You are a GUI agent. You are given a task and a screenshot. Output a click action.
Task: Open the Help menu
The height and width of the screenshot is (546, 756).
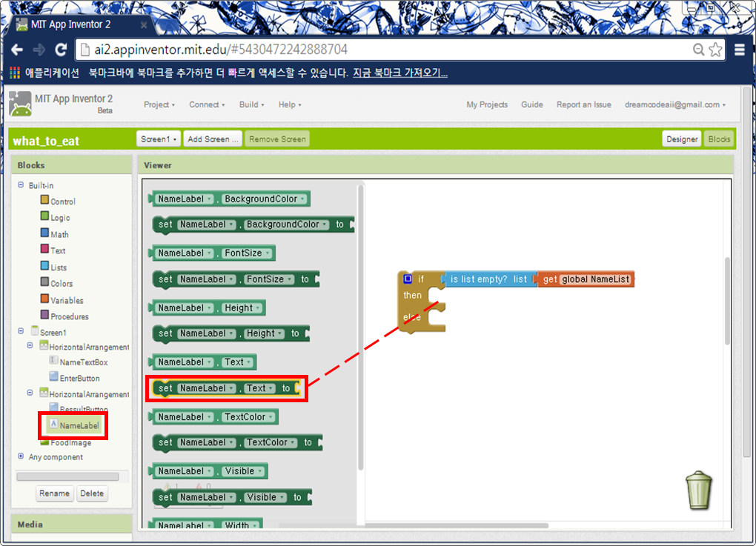click(x=290, y=104)
